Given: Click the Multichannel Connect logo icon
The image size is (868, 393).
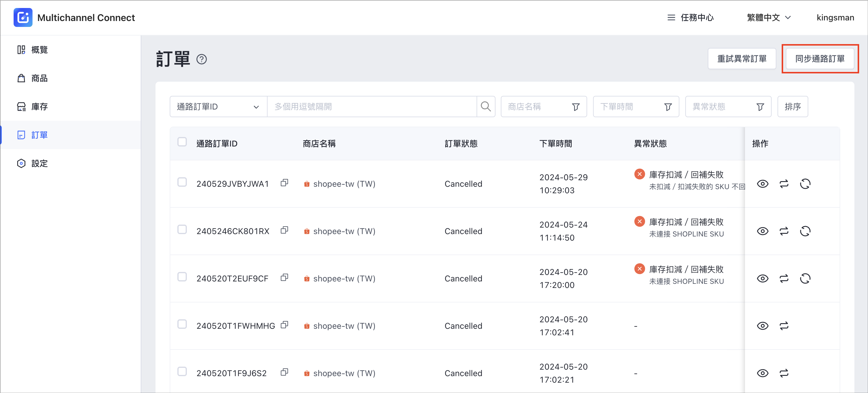Looking at the screenshot, I should click(23, 17).
